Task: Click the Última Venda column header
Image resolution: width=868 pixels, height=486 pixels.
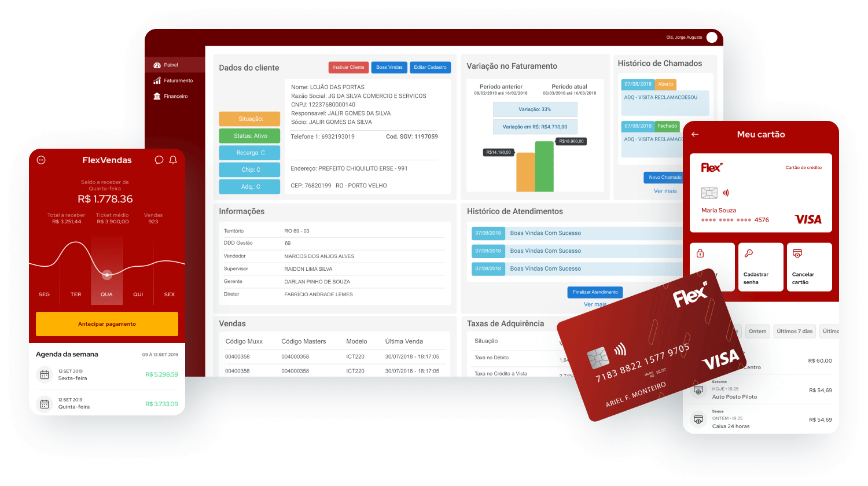Action: [404, 341]
